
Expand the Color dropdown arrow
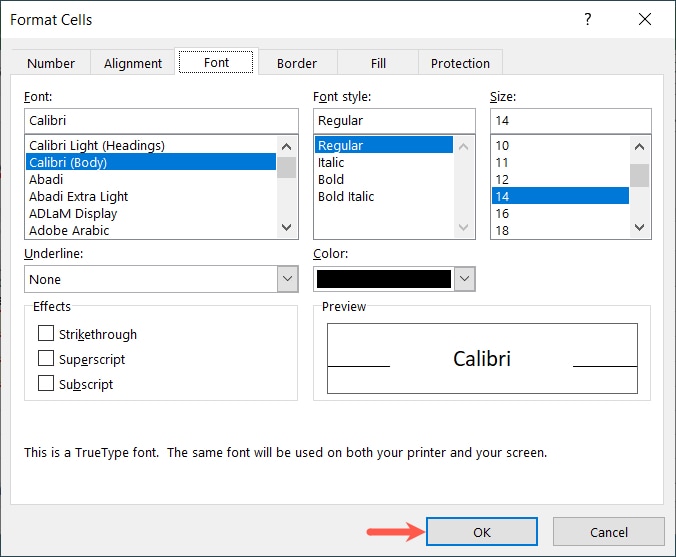[464, 279]
